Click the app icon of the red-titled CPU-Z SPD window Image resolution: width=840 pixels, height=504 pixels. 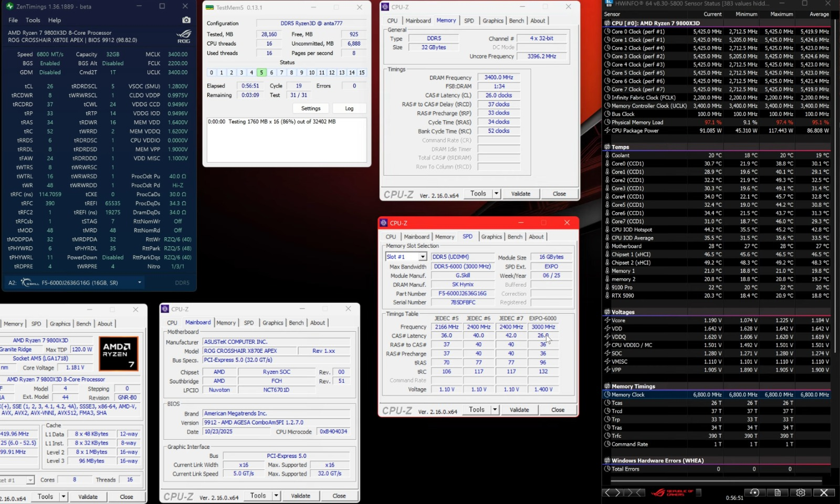pos(384,223)
